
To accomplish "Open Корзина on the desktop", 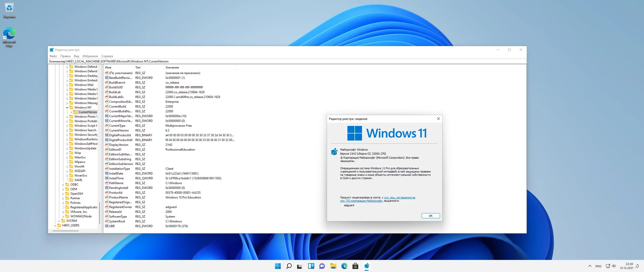I will pyautogui.click(x=9, y=8).
